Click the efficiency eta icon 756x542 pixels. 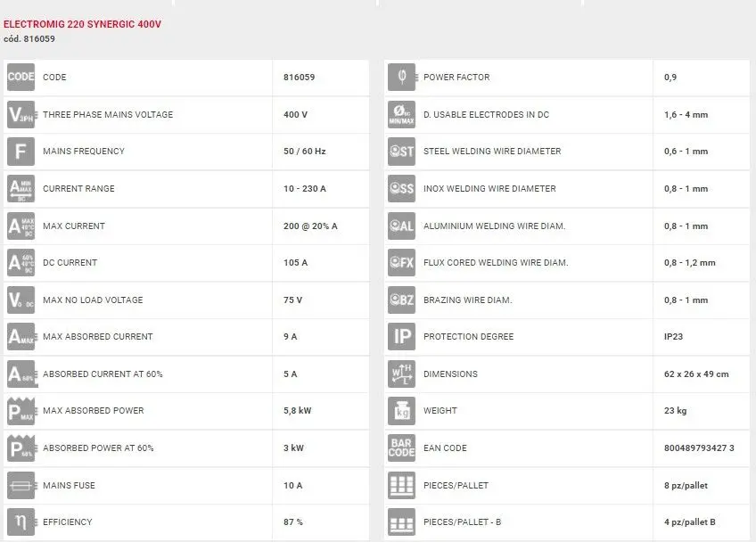point(21,522)
